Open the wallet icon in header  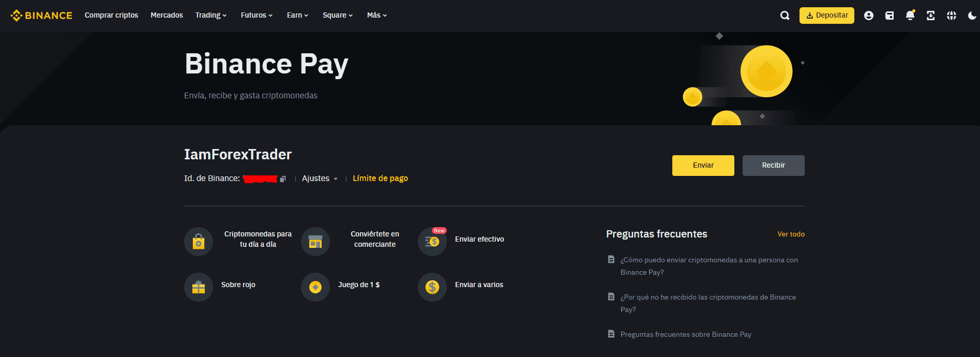(889, 16)
